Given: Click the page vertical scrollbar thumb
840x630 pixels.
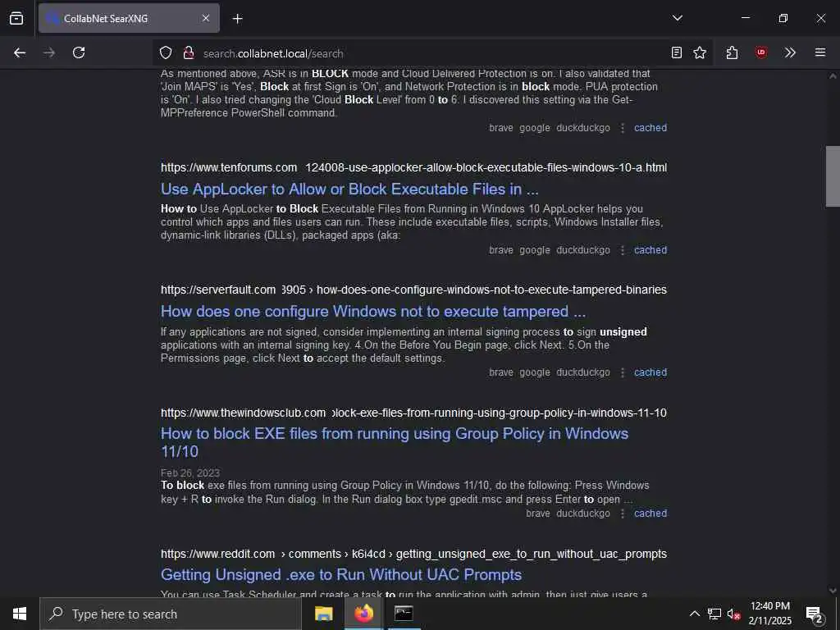Looking at the screenshot, I should [833, 176].
